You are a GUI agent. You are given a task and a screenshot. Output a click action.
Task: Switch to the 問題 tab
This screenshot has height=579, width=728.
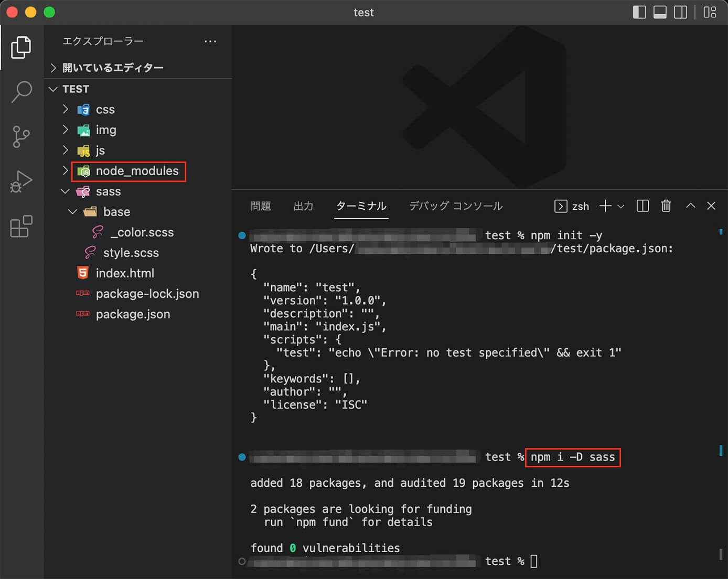tap(261, 206)
